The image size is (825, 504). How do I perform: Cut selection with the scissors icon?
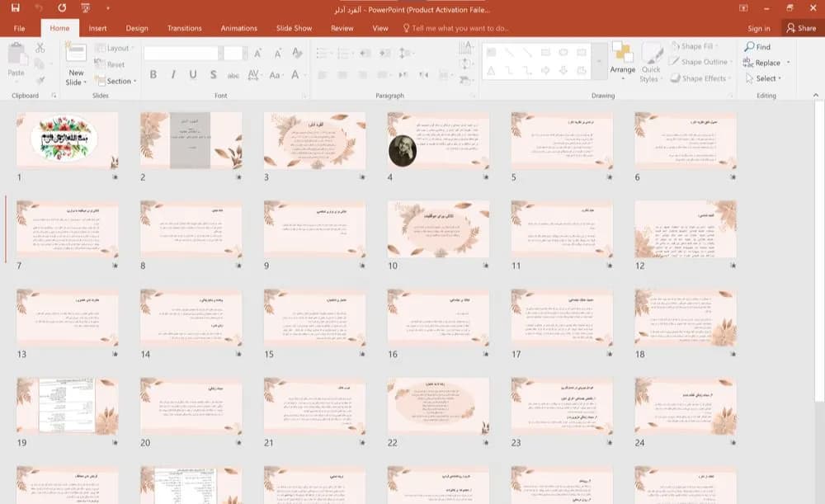pyautogui.click(x=40, y=48)
